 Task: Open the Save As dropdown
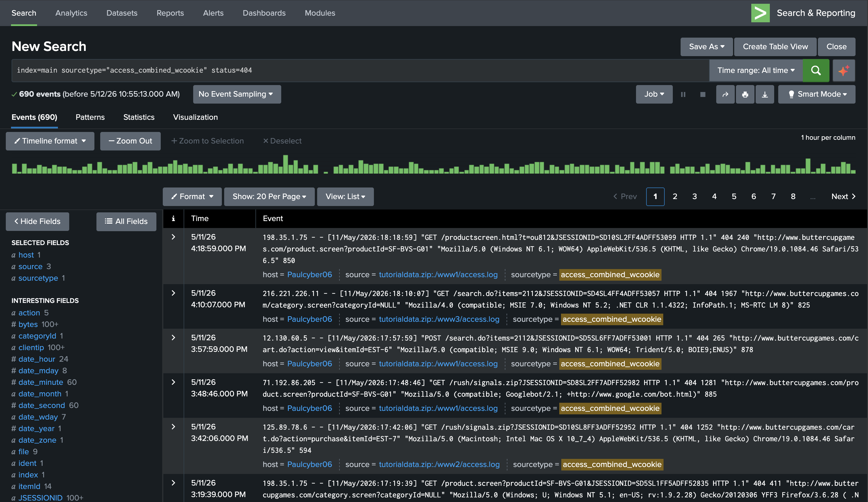706,47
